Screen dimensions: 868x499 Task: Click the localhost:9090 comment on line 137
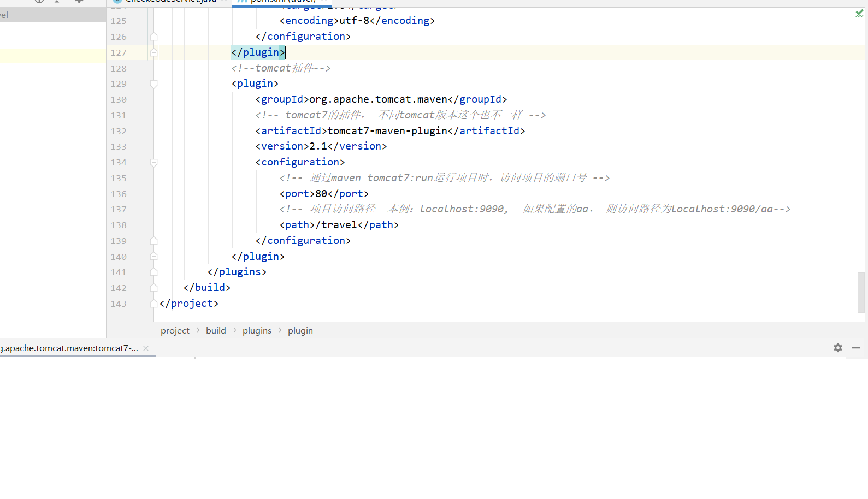tap(535, 209)
